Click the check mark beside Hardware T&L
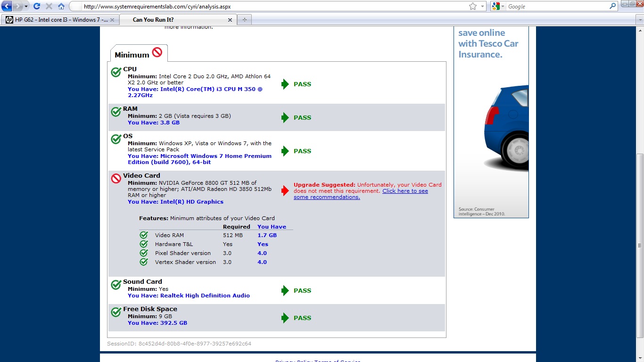The image size is (644, 362). click(144, 244)
